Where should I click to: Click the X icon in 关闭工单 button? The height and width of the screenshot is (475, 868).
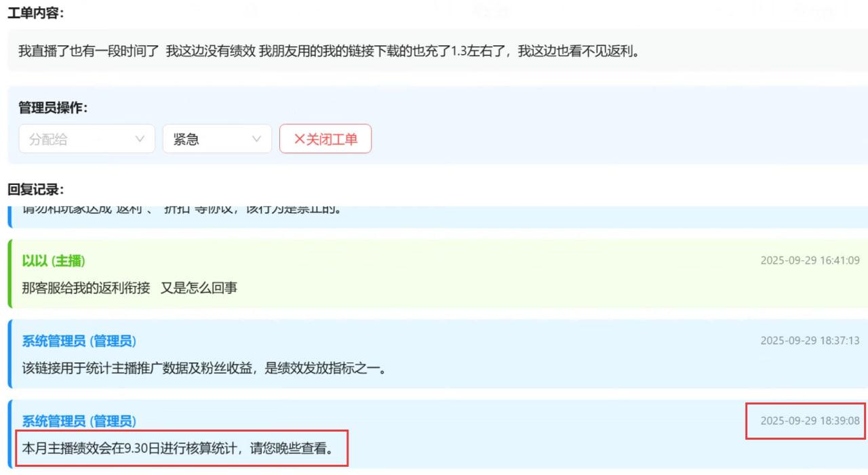(x=299, y=139)
